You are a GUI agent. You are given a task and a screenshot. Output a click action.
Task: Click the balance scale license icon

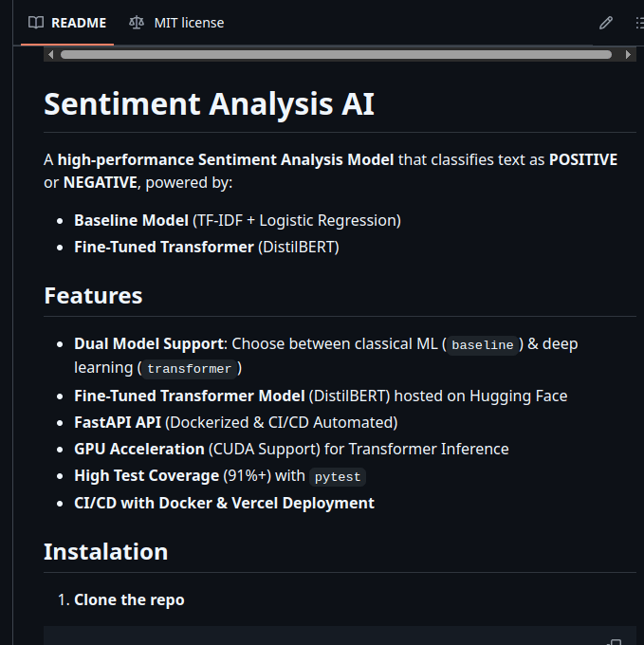(138, 23)
